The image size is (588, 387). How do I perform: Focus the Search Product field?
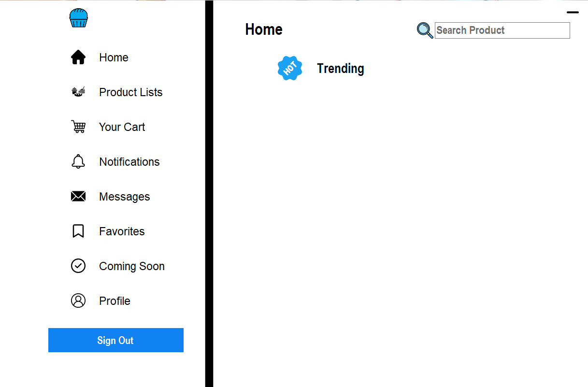502,30
